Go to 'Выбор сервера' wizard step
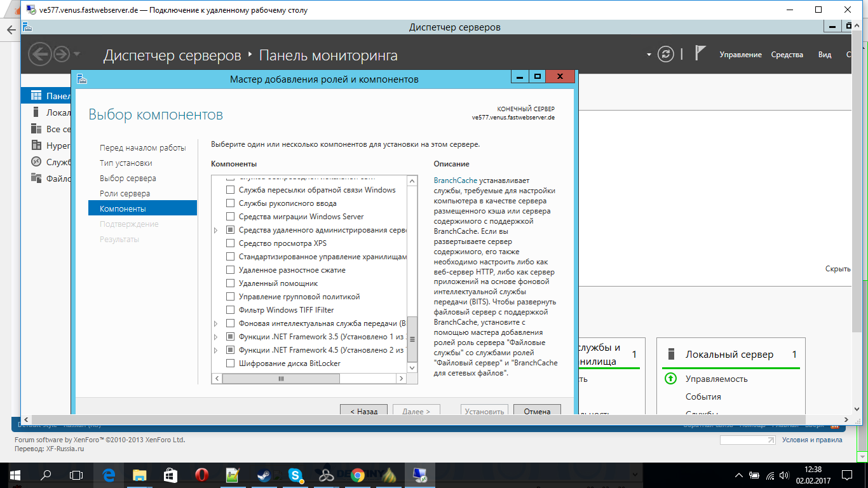Viewport: 868px width, 488px height. pos(128,179)
